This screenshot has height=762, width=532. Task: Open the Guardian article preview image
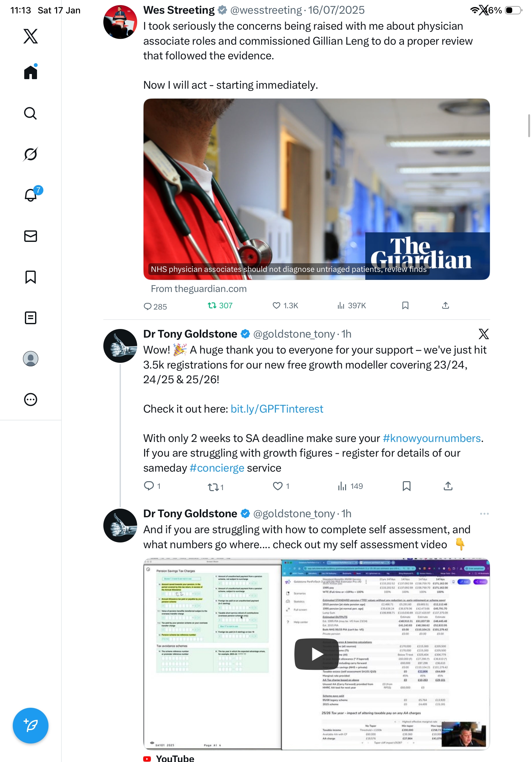(x=316, y=189)
